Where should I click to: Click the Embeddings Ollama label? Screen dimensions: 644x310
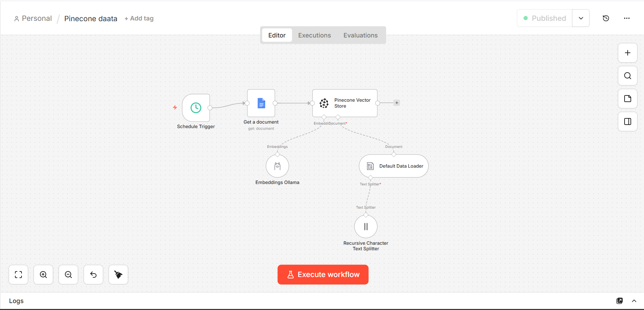277,182
